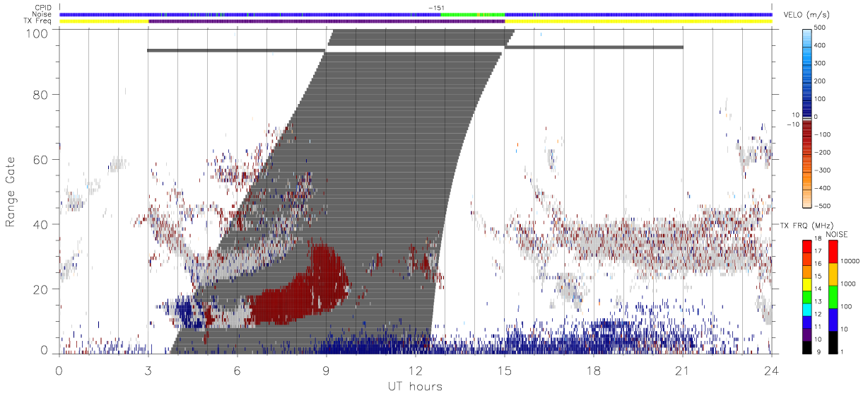868x401 pixels.
Task: Click the "18" UT hours axis tick label
Action: pos(593,369)
